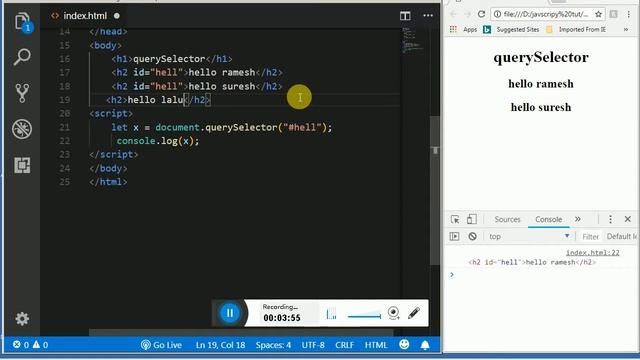Open the Chrome three-dot menu
The height and width of the screenshot is (360, 640).
629,14
